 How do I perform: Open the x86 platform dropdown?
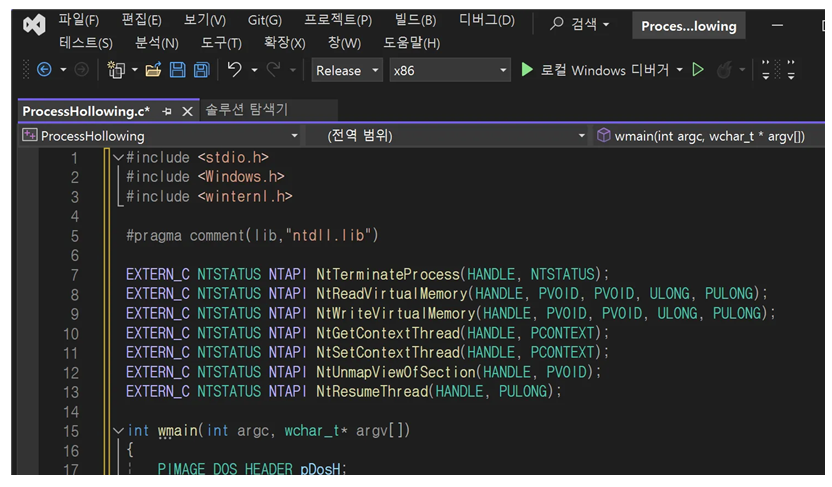click(449, 70)
